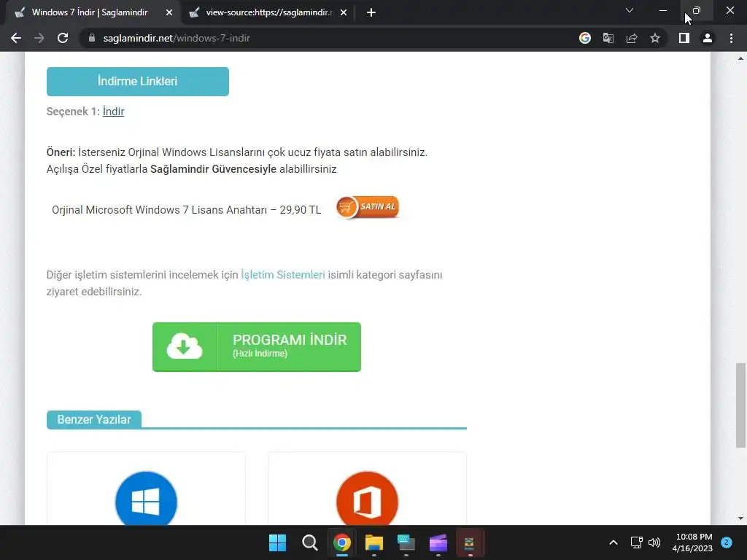The width and height of the screenshot is (747, 560).
Task: Open the Windows Start menu
Action: 277,542
